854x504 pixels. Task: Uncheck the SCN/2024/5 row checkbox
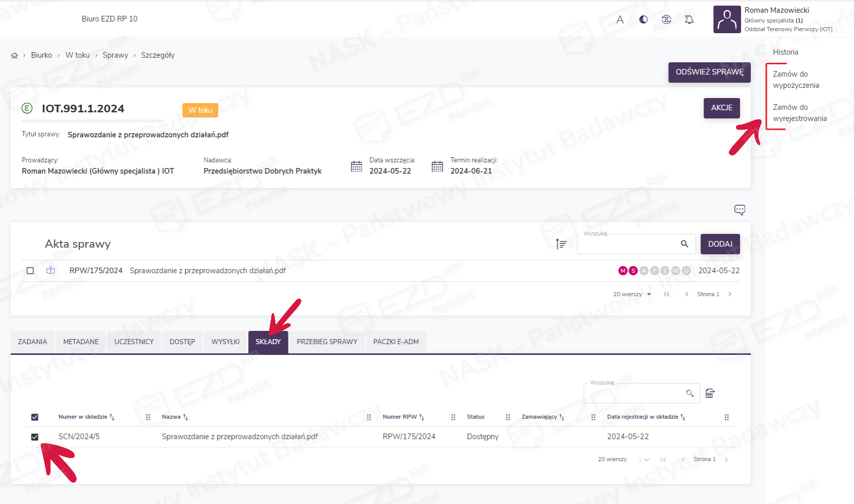35,437
